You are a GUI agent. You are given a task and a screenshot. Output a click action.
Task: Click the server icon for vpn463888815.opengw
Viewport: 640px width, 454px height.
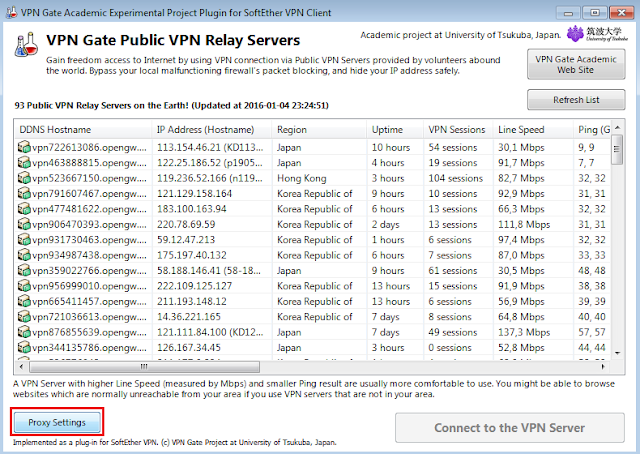tap(24, 162)
